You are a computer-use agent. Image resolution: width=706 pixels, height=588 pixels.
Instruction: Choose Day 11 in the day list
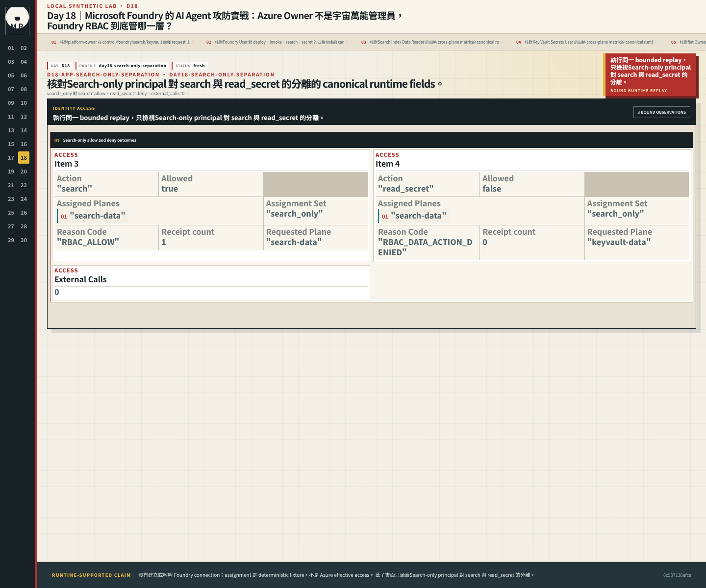11,117
